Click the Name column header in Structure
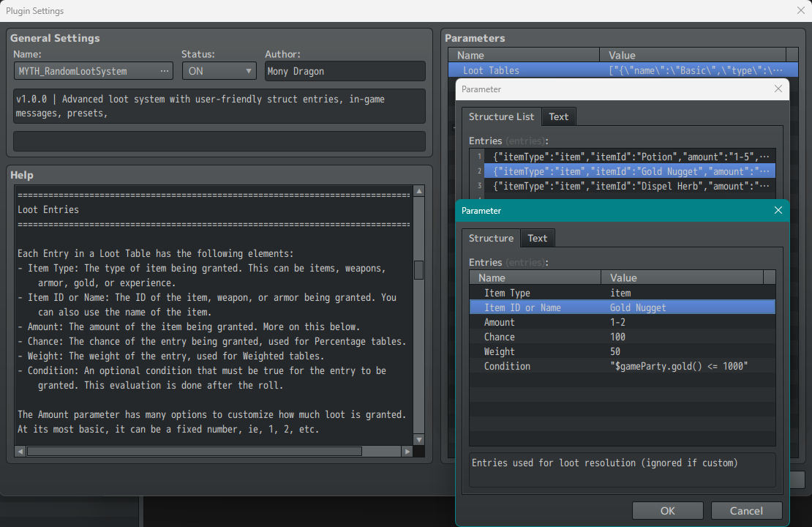This screenshot has height=527, width=812. (x=535, y=277)
